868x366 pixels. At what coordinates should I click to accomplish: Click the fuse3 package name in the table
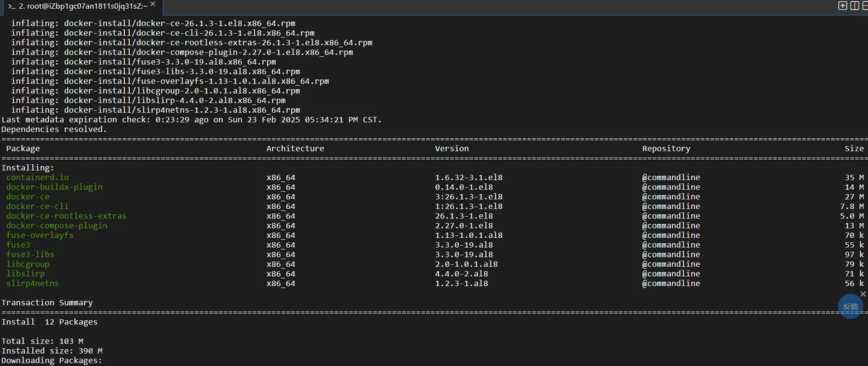tap(18, 245)
